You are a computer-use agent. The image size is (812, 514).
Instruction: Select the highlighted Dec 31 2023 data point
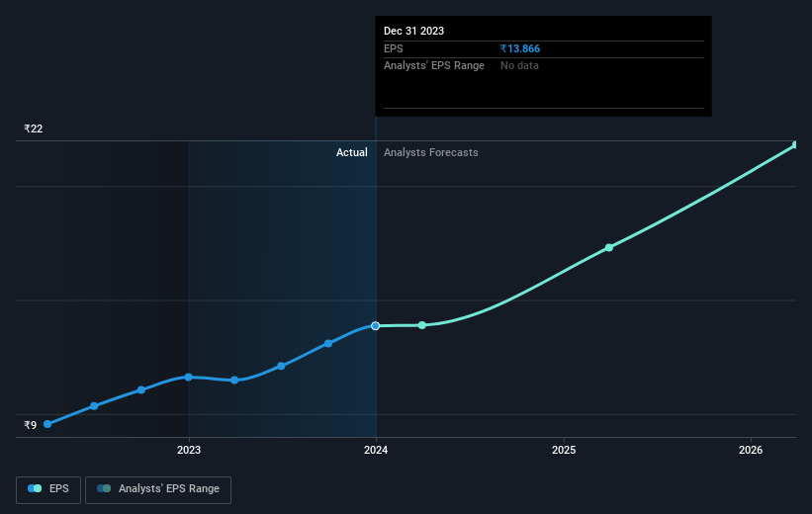click(376, 325)
